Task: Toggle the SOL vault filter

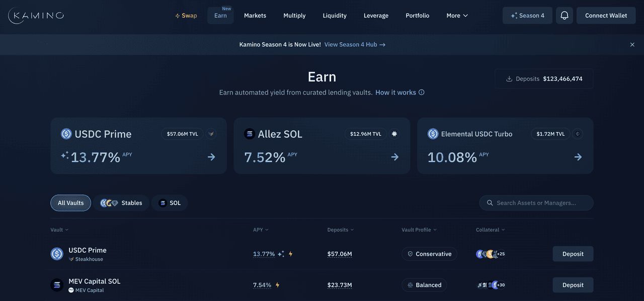Action: pyautogui.click(x=170, y=203)
